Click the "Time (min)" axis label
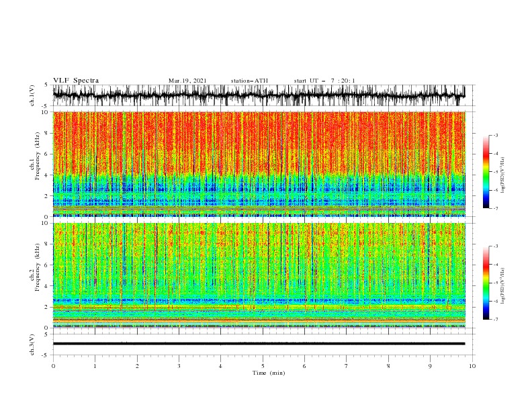532x411 pixels. click(x=269, y=373)
